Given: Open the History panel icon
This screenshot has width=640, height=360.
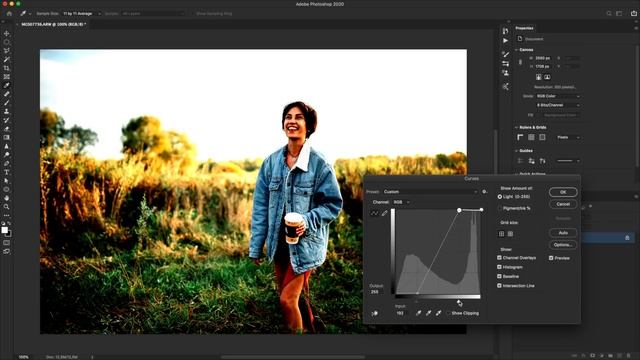Looking at the screenshot, I should point(505,31).
